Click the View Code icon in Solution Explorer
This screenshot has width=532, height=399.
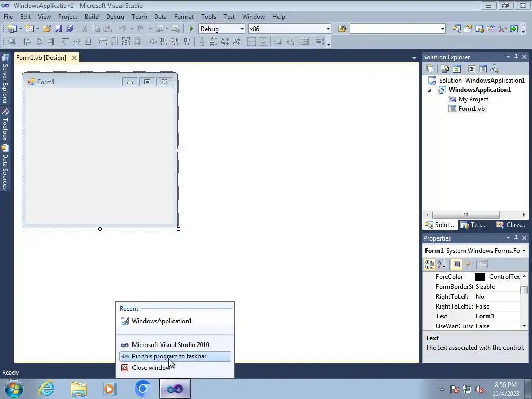tap(472, 69)
